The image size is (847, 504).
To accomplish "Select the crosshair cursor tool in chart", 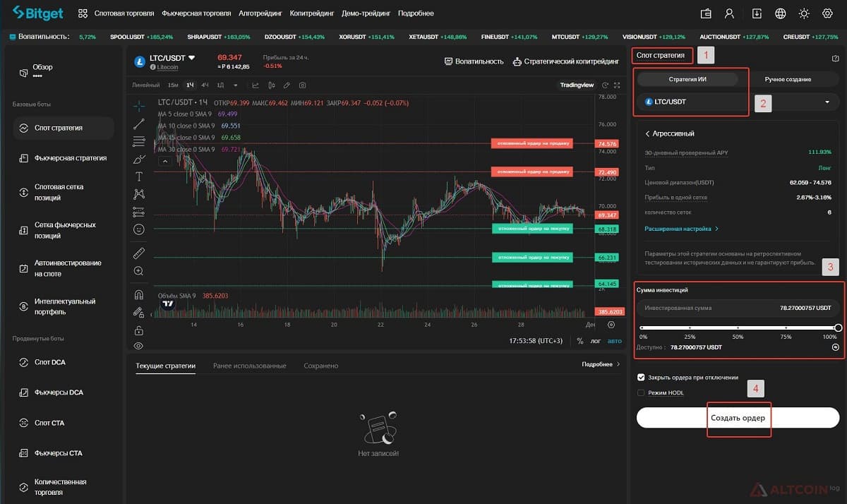I will pos(138,107).
